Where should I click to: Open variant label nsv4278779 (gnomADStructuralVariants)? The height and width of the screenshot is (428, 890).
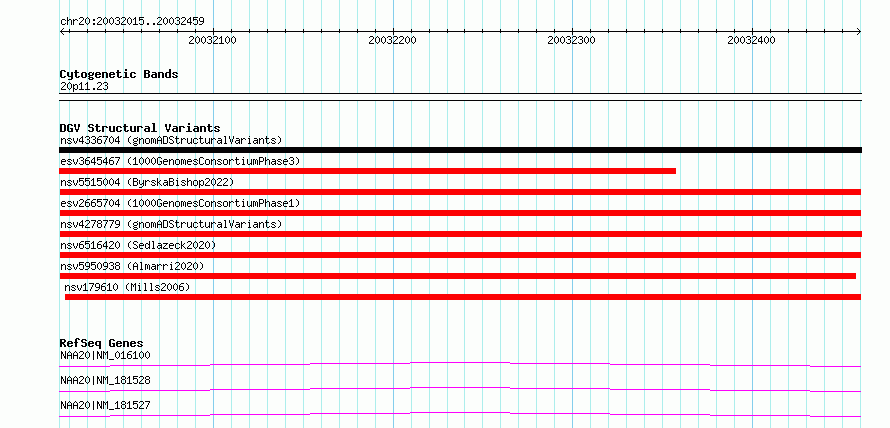[171, 224]
